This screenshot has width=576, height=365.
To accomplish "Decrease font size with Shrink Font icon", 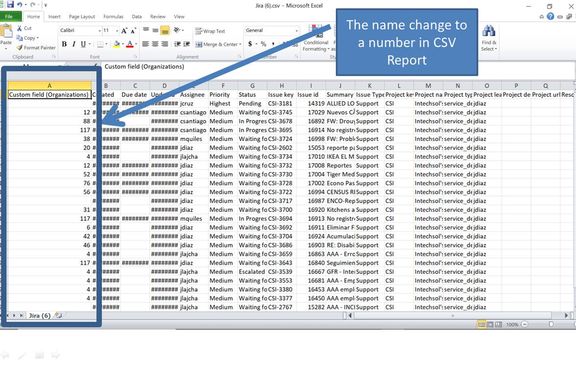I will pos(133,30).
